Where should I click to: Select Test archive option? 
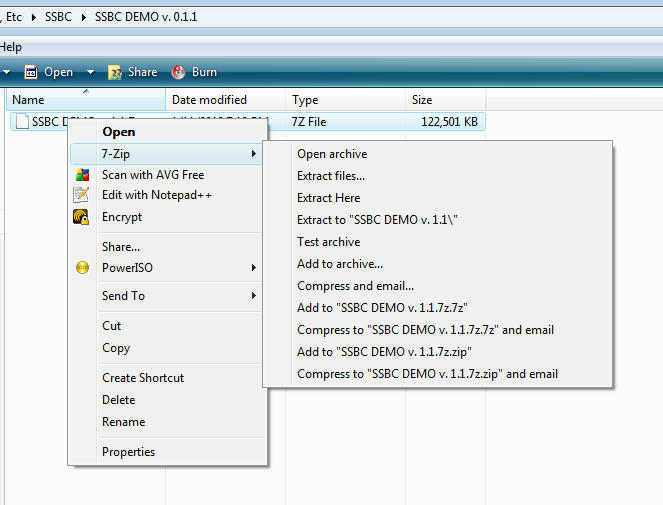point(328,242)
